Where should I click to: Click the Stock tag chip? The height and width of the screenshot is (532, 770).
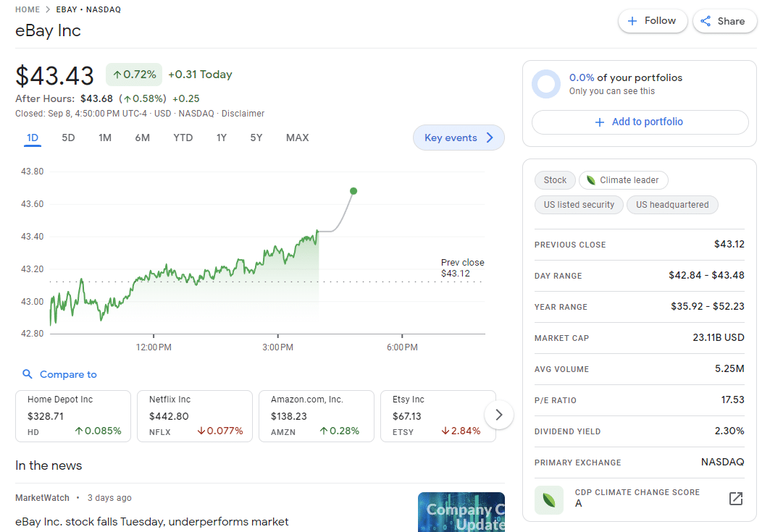click(x=555, y=180)
